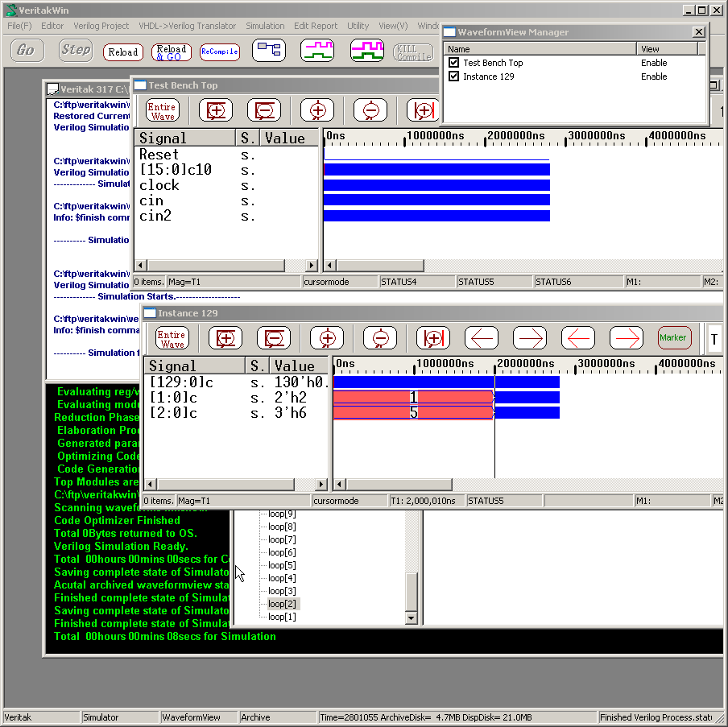Click the Reload & GO button
Screen dimensions: 728x727
pyautogui.click(x=172, y=52)
